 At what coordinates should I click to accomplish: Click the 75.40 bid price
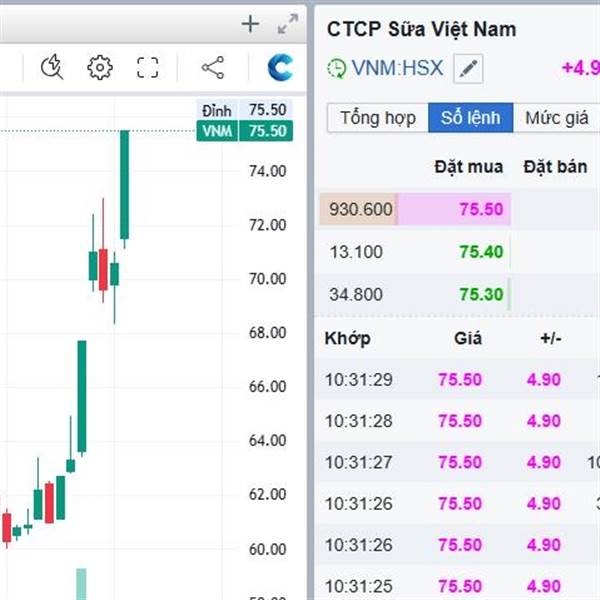point(481,252)
